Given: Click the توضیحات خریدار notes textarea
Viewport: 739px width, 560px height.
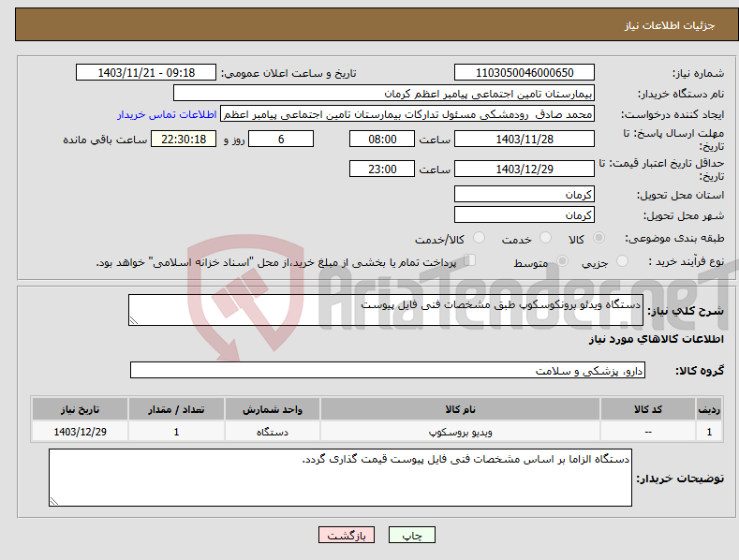Looking at the screenshot, I should point(340,478).
